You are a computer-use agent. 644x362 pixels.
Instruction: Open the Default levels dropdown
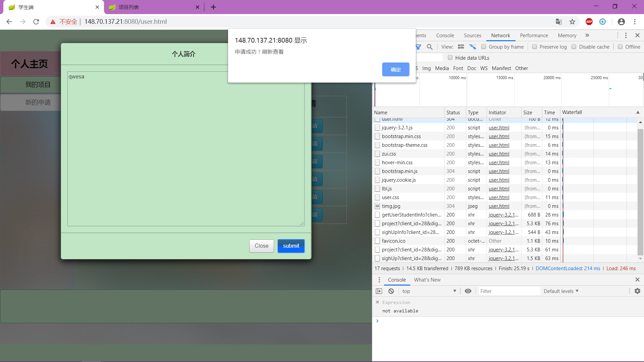tap(561, 291)
